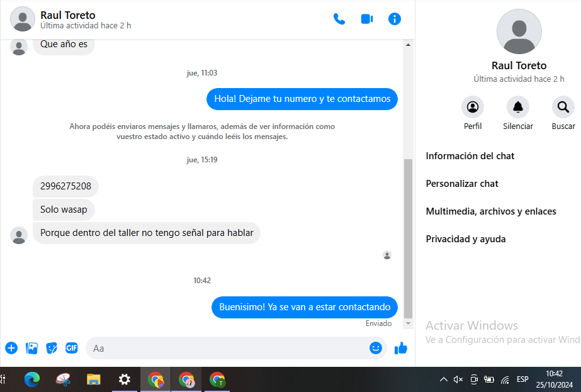Open Raul Toreto's Perfil button
The image size is (581, 392).
coord(473,108)
